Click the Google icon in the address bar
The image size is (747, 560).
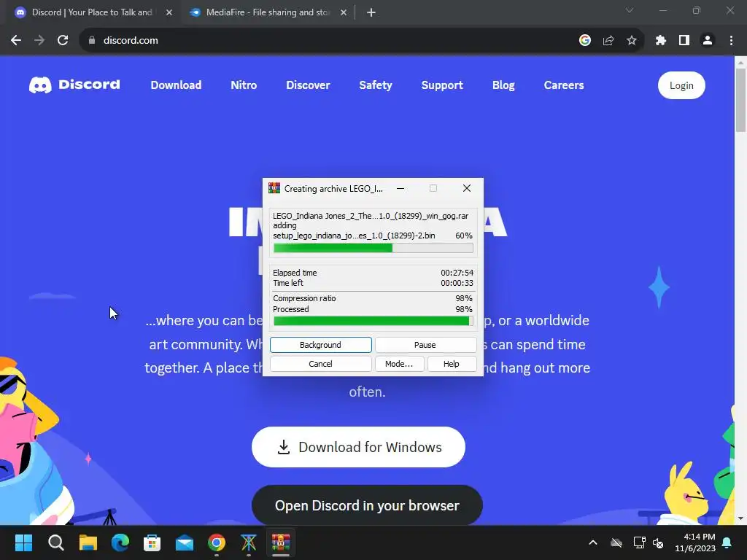(585, 41)
